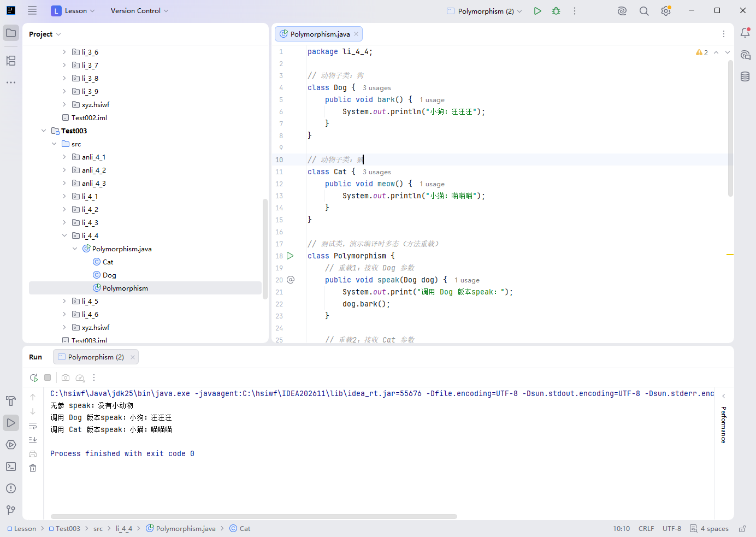Click the Lesson breadcrumb in status bar
The width and height of the screenshot is (756, 537).
click(x=22, y=529)
